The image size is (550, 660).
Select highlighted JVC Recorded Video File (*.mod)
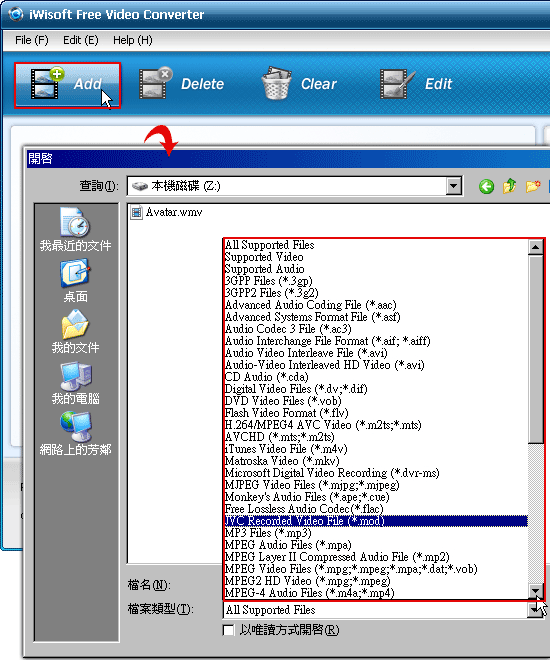point(376,521)
